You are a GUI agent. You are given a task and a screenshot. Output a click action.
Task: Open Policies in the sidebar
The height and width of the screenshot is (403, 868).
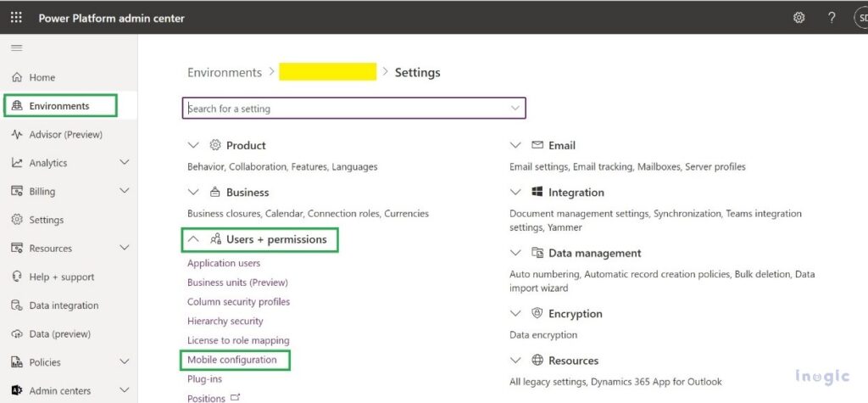click(45, 362)
